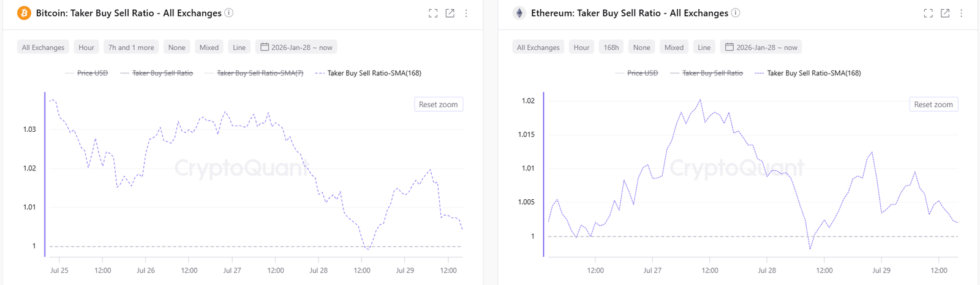Image resolution: width=980 pixels, height=285 pixels.
Task: Click the Bitcoin logo icon
Action: click(24, 13)
